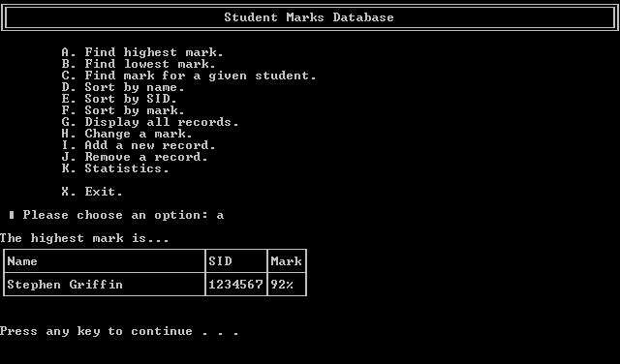Select the 'Stephen Griffin' name cell
The width and height of the screenshot is (620, 364).
[x=65, y=285]
